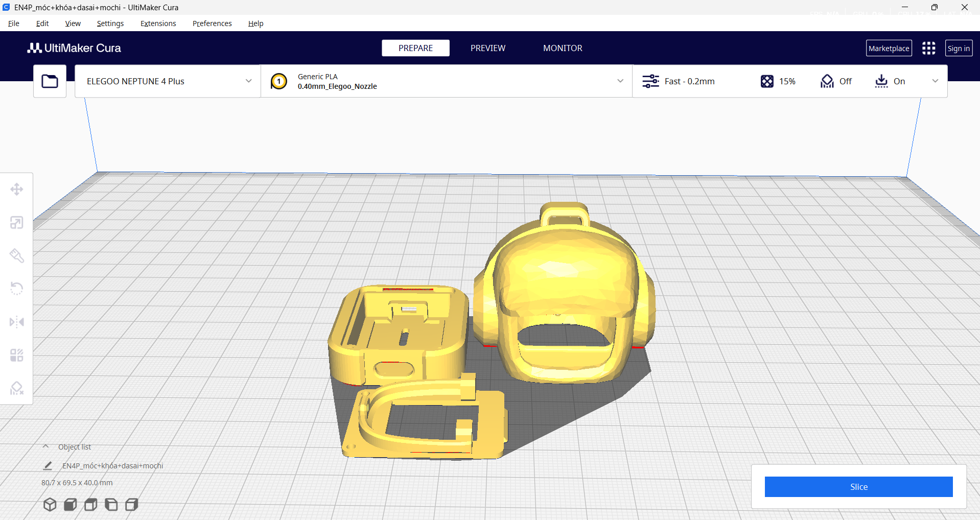Viewport: 980px width, 520px height.
Task: Open per-model settings tool
Action: (16, 354)
